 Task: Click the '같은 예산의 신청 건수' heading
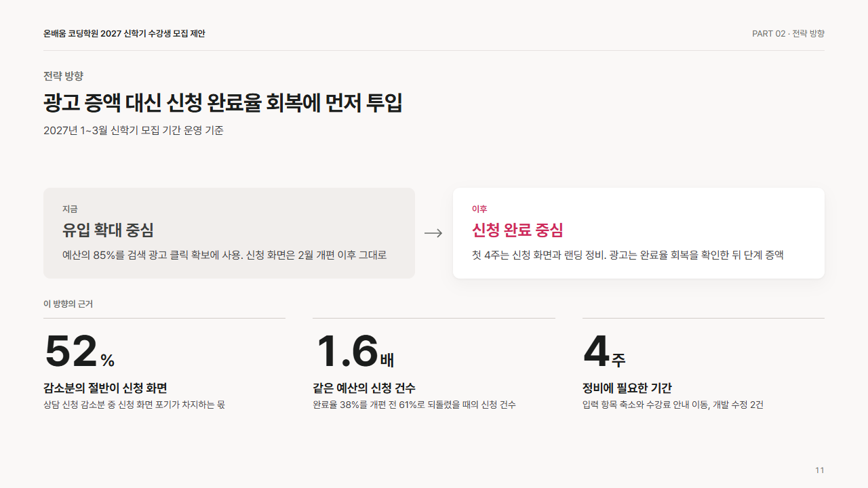click(x=364, y=388)
